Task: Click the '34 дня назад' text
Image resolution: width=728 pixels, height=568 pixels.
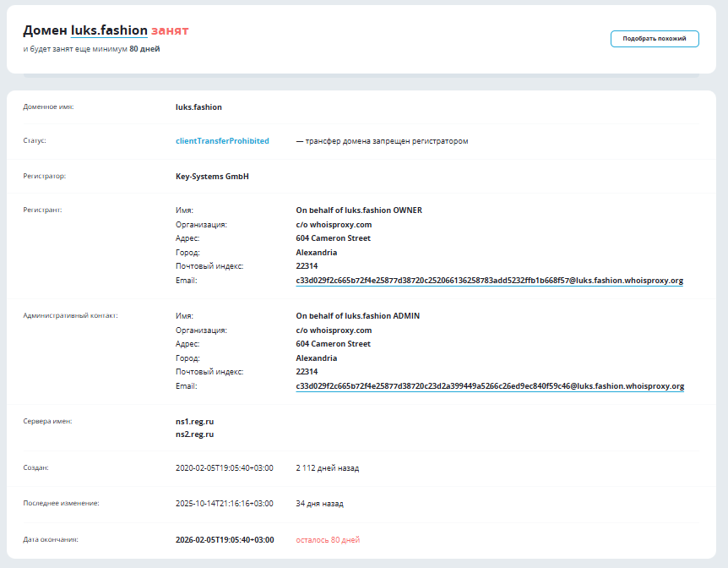Action: click(x=319, y=504)
